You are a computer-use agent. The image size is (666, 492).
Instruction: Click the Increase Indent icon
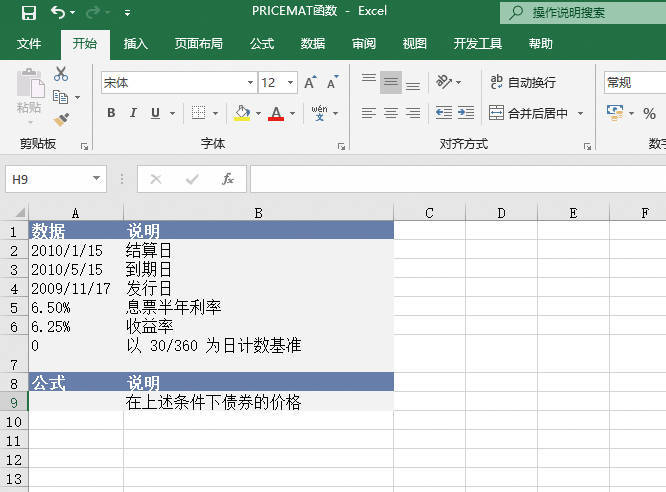pos(465,113)
